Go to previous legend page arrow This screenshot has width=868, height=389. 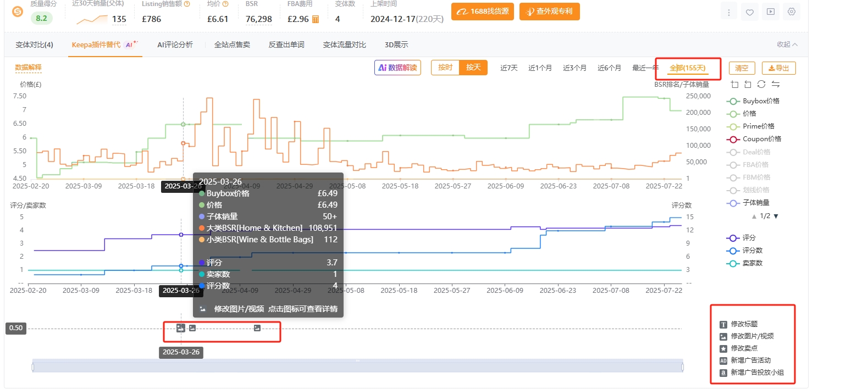(x=754, y=216)
